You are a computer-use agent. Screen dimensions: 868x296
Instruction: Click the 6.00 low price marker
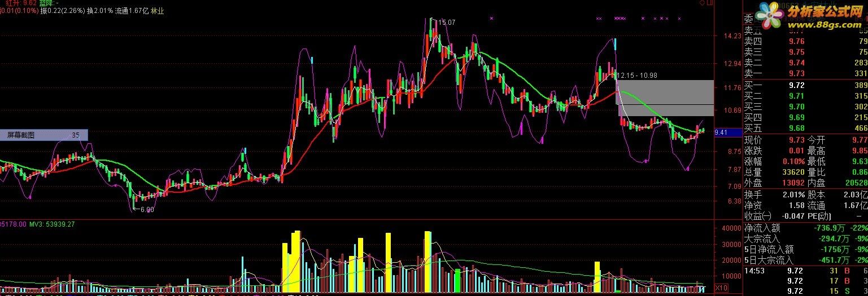(147, 209)
